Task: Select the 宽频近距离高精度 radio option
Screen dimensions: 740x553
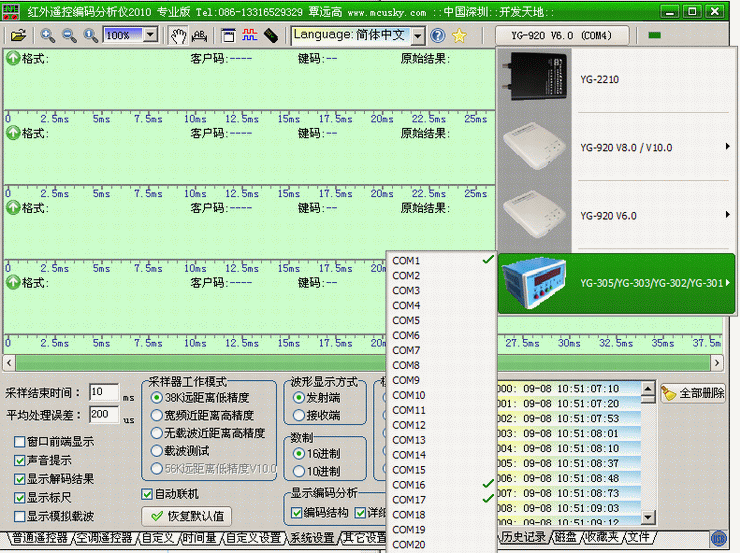Action: pyautogui.click(x=157, y=415)
